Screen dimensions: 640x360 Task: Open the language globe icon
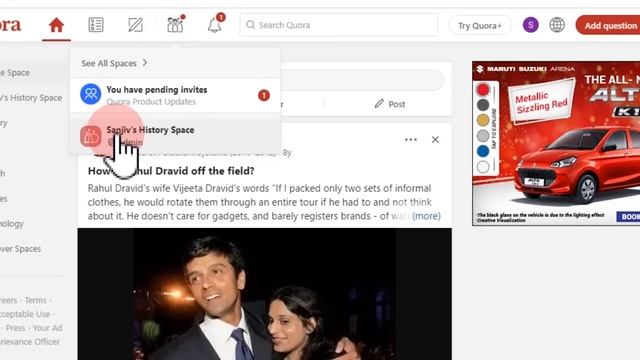[x=557, y=25]
